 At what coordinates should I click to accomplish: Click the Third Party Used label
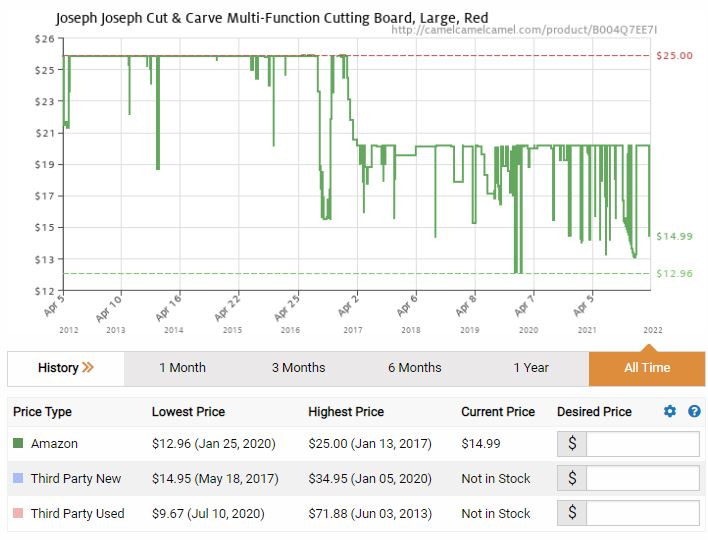tap(78, 513)
